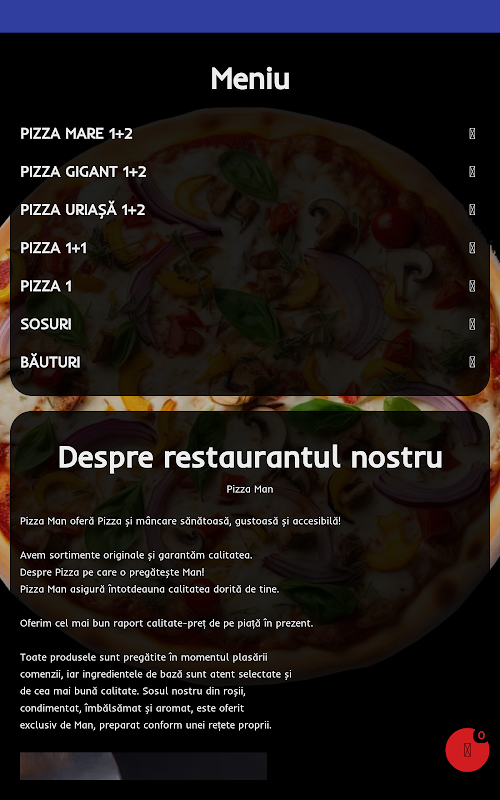Image resolution: width=500 pixels, height=800 pixels.
Task: Expand the PIZZA GIGANT 1+2 arrow icon
Action: tap(472, 171)
